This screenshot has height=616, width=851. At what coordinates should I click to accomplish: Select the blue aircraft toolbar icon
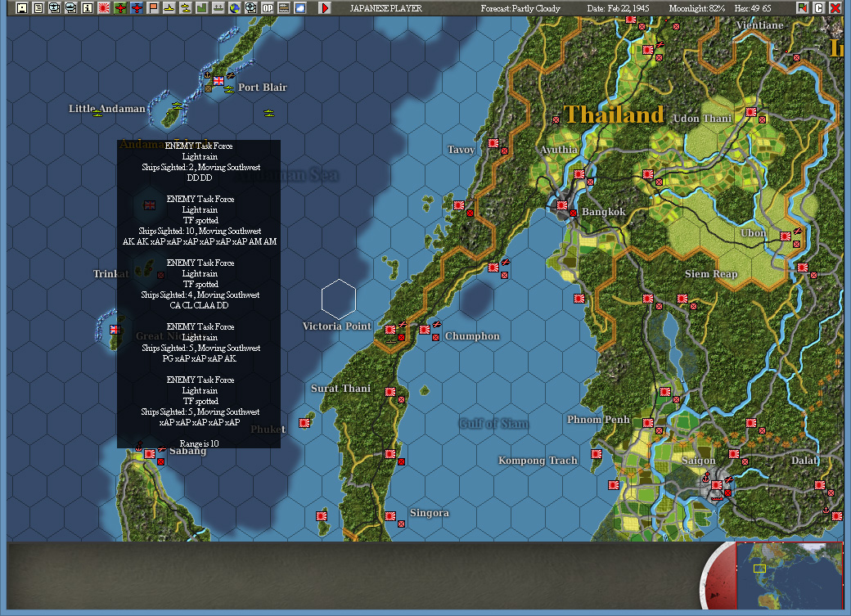tap(137, 8)
